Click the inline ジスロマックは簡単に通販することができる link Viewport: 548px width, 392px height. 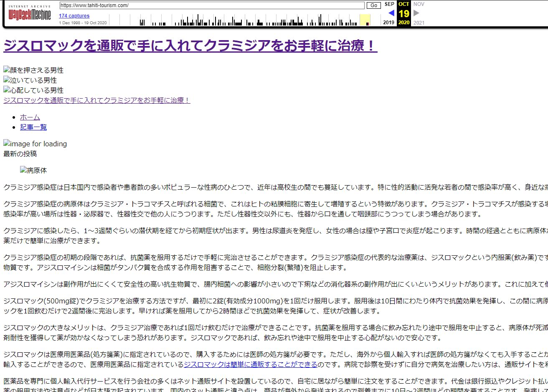tap(251, 364)
